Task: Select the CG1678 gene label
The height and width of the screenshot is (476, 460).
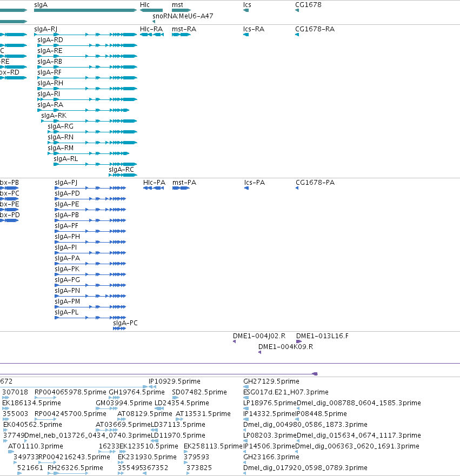Action: click(x=308, y=5)
